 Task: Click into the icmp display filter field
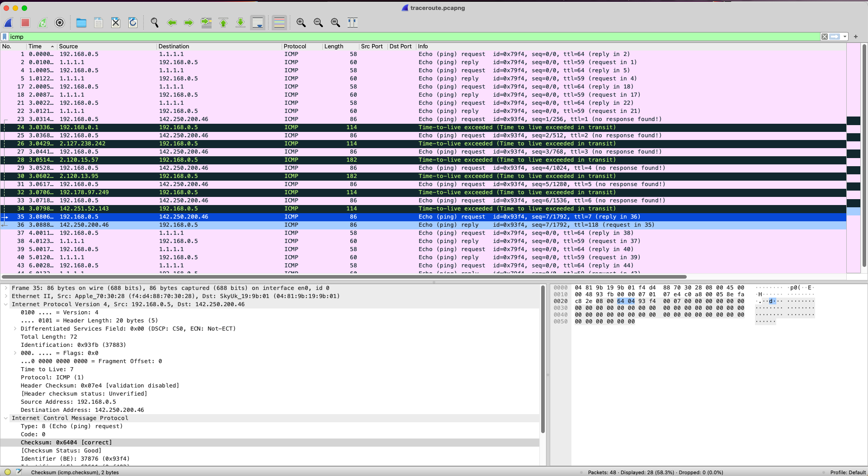coord(414,37)
